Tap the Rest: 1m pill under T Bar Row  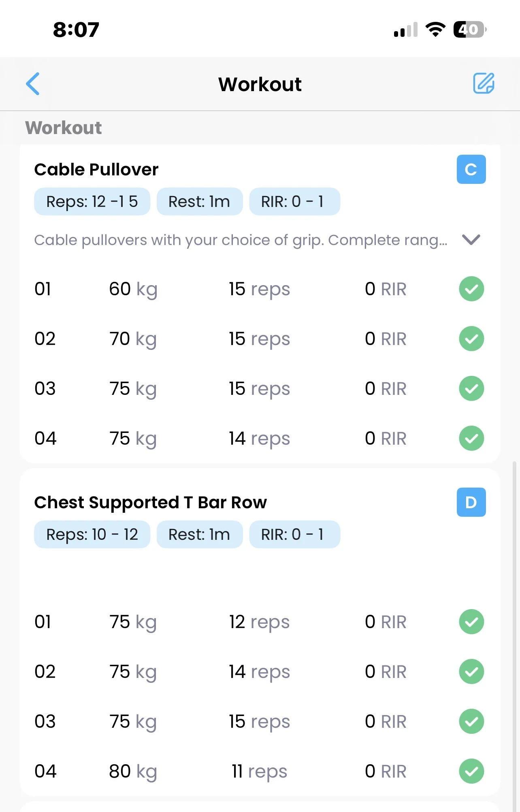[x=199, y=534]
